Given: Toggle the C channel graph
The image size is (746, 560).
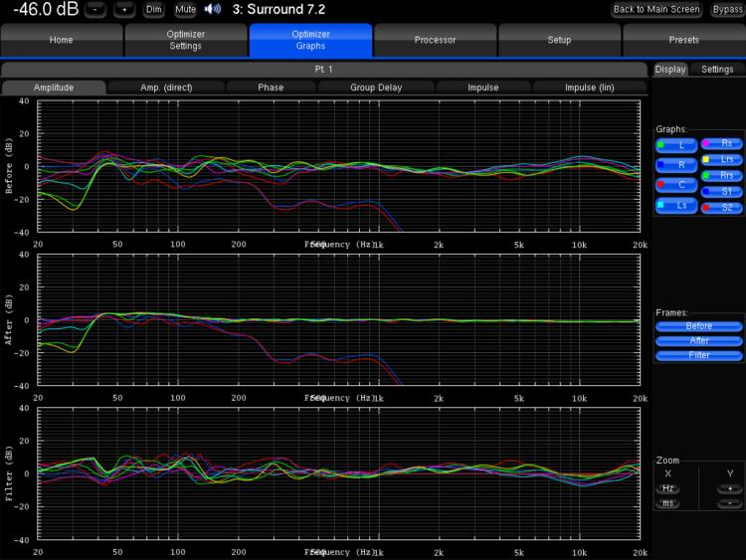Looking at the screenshot, I should click(676, 185).
